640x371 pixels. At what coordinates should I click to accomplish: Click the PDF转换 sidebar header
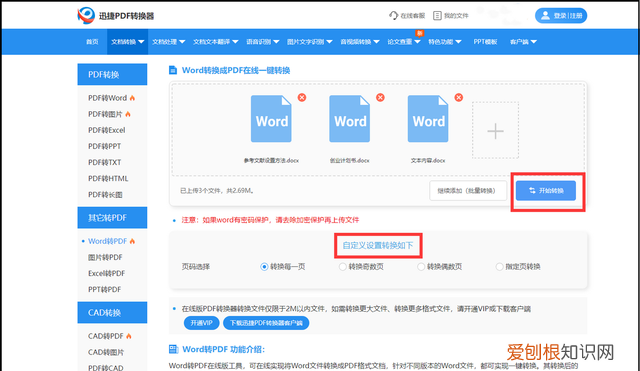(x=112, y=74)
